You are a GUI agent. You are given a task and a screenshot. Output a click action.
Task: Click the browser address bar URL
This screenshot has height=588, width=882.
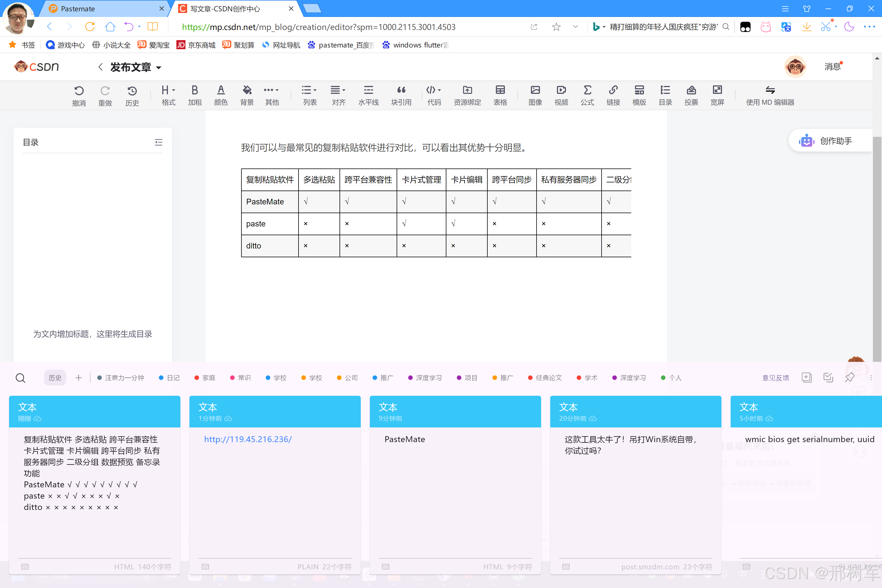tap(318, 27)
